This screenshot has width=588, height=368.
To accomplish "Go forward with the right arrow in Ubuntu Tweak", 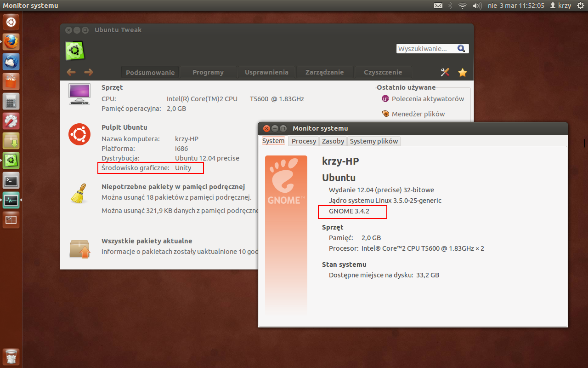I will tap(89, 72).
